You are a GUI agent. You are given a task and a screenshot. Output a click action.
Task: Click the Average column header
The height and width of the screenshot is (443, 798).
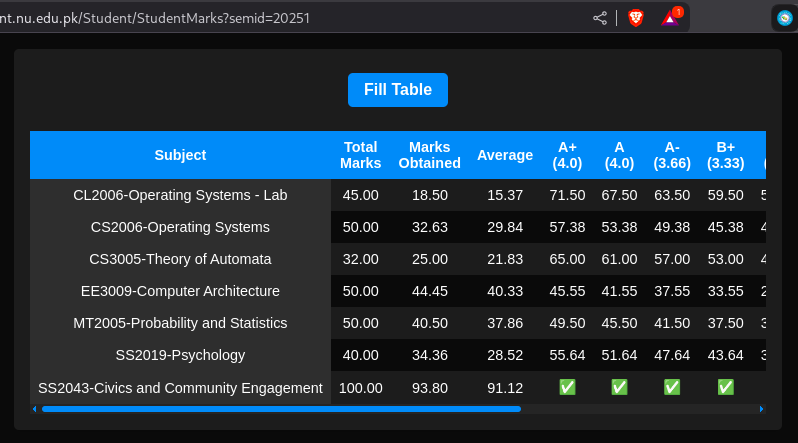click(505, 155)
